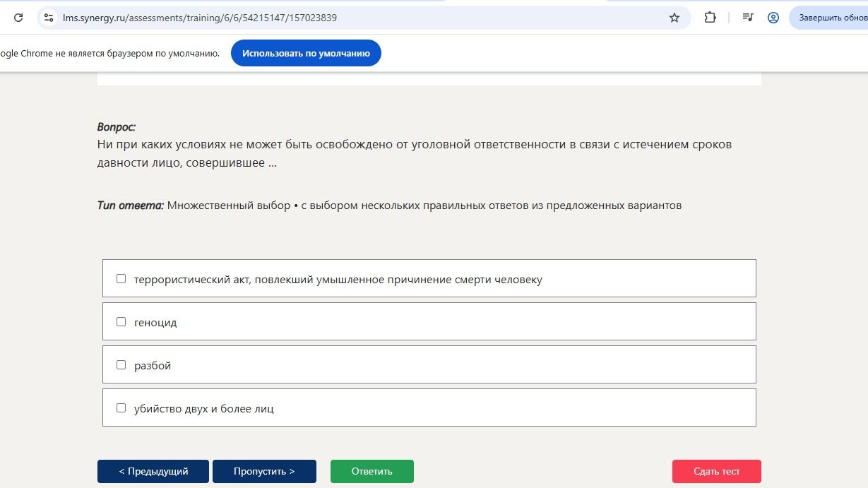868x488 pixels.
Task: Click Использовать по умолчанию button
Action: [x=306, y=53]
